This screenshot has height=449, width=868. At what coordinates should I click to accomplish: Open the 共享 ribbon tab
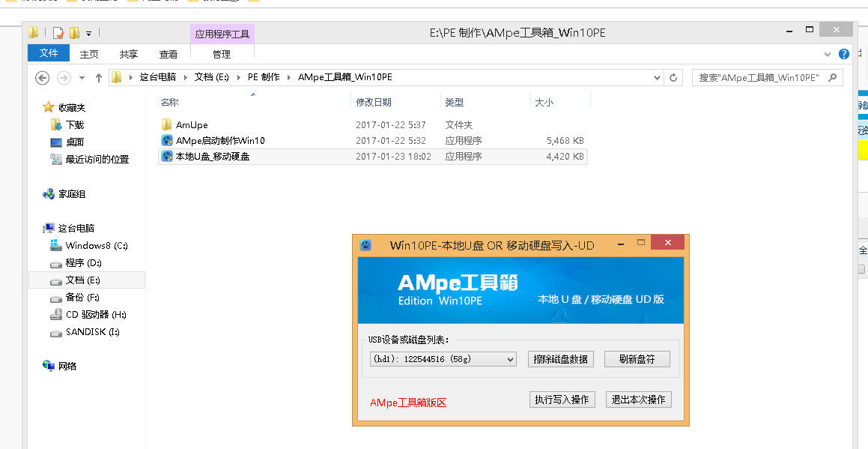(x=128, y=54)
